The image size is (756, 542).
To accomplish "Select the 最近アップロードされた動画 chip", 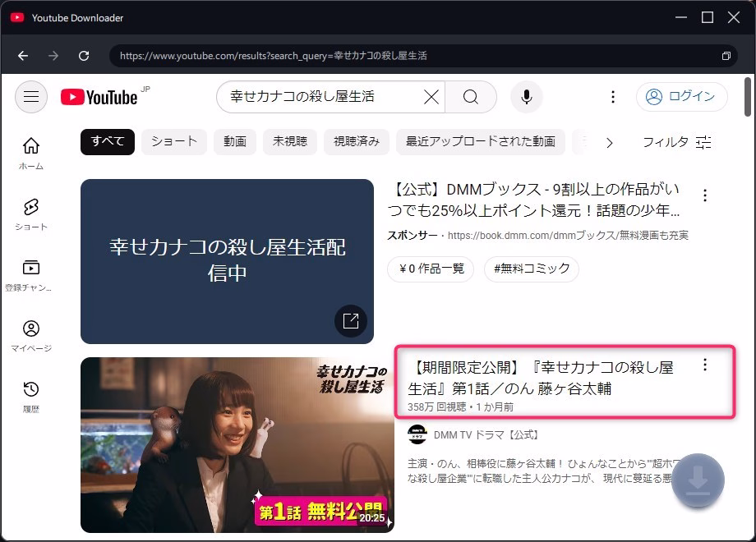I will tap(480, 141).
